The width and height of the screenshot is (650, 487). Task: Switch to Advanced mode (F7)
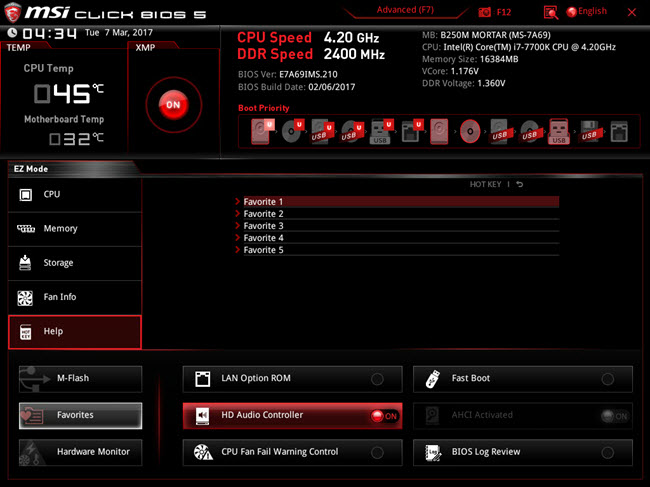[410, 10]
